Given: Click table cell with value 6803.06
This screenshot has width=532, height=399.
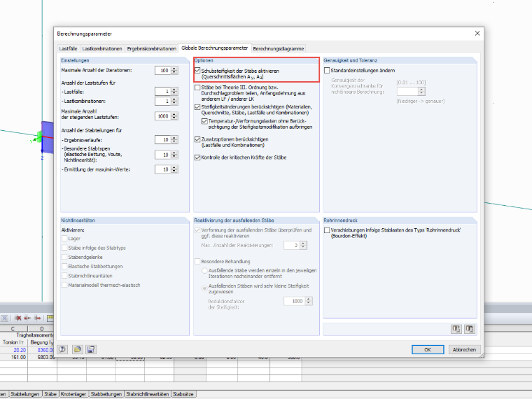Looking at the screenshot, I should (x=41, y=357).
